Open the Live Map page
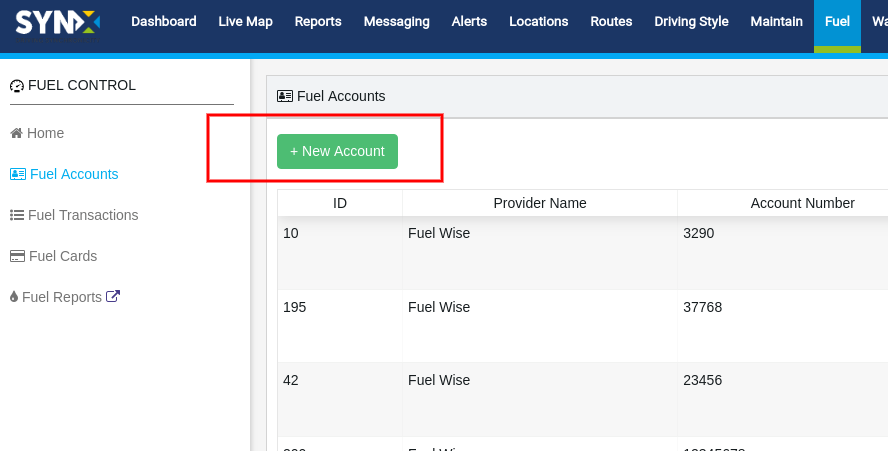Viewport: 888px width, 451px height. (245, 22)
